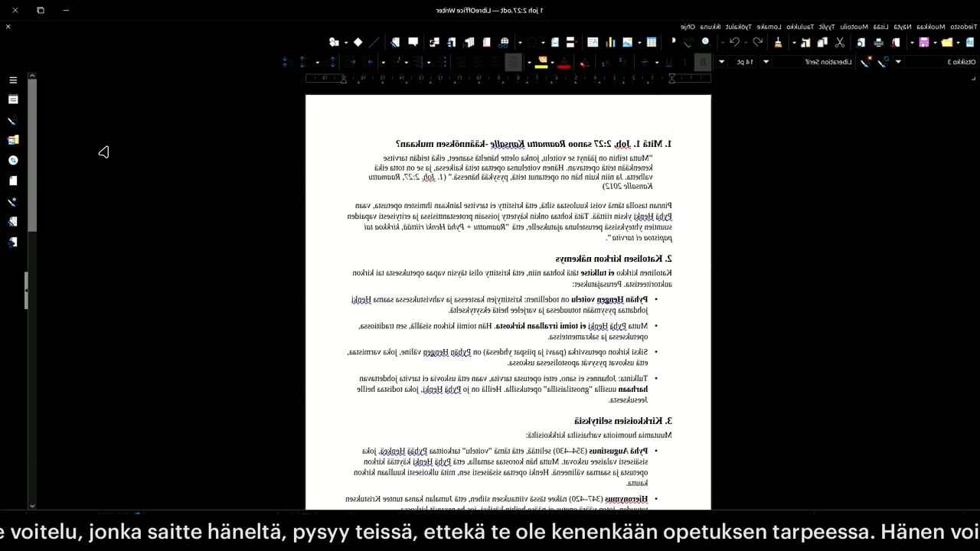Run the spelling check icon
Viewport: 980px width, 551px height.
pos(688,42)
